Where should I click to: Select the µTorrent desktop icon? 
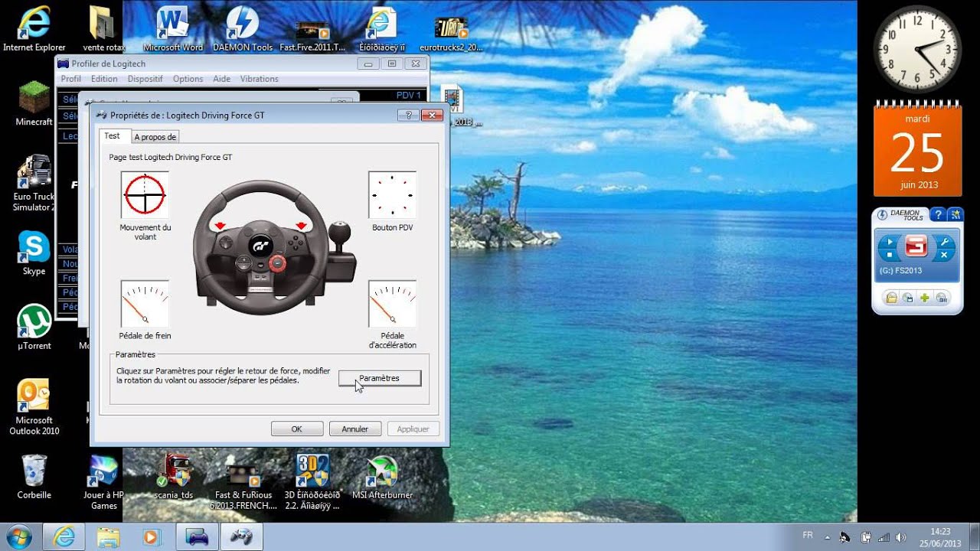tap(34, 327)
